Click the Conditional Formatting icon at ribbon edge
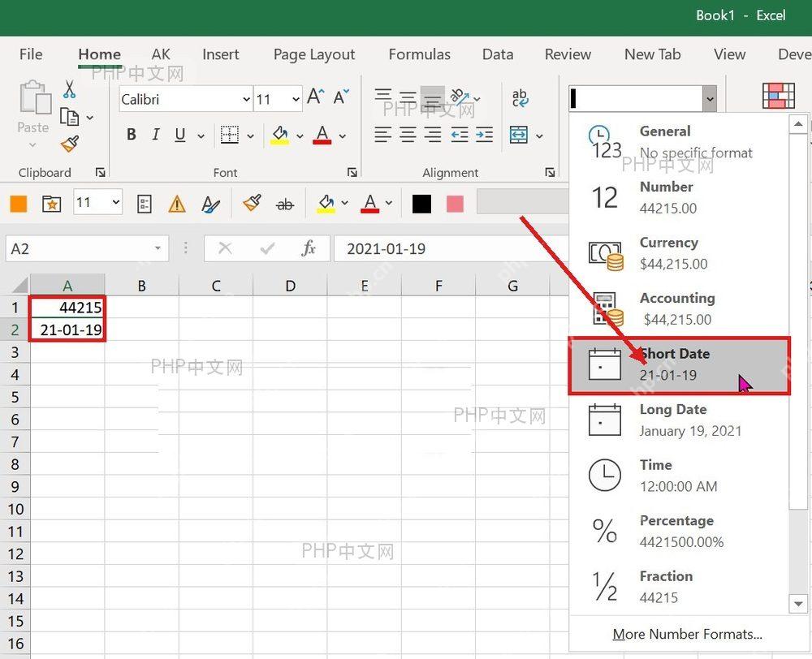Image resolution: width=812 pixels, height=659 pixels. [779, 96]
